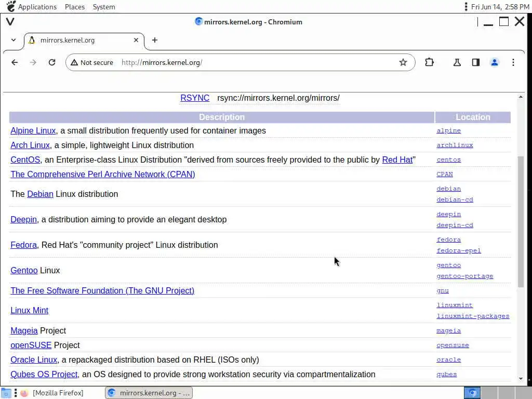Click the forward navigation arrow
The height and width of the screenshot is (399, 532).
point(33,62)
